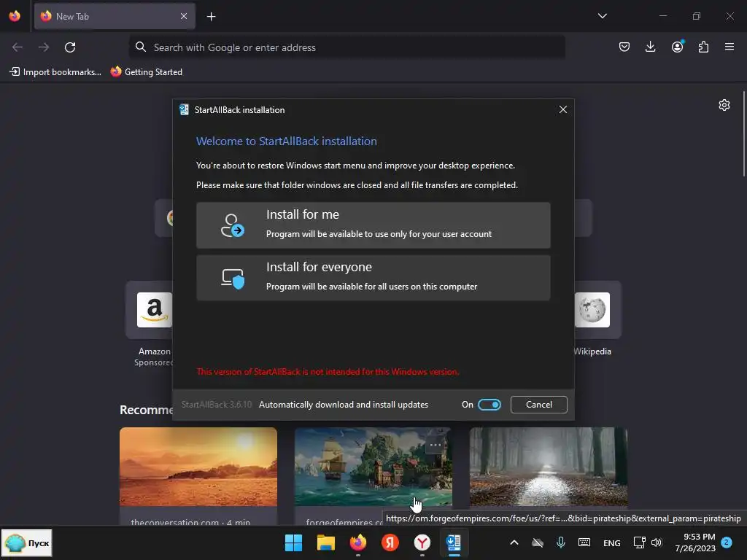Open Firefox View icon in tab bar
This screenshot has width=747, height=560.
click(x=15, y=16)
